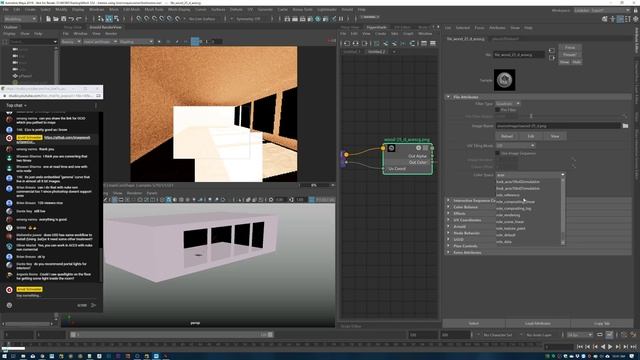
Task: Click the Color Space combo box
Action: coord(530,175)
